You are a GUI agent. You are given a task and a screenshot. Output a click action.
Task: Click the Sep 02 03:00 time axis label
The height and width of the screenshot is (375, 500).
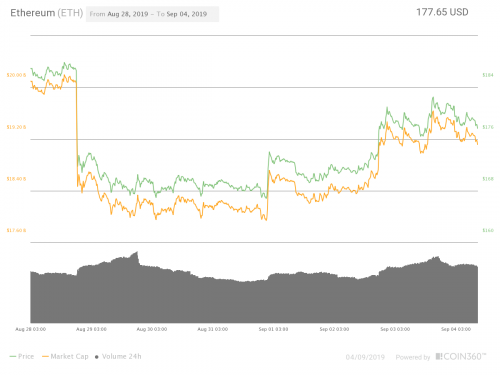(x=334, y=329)
